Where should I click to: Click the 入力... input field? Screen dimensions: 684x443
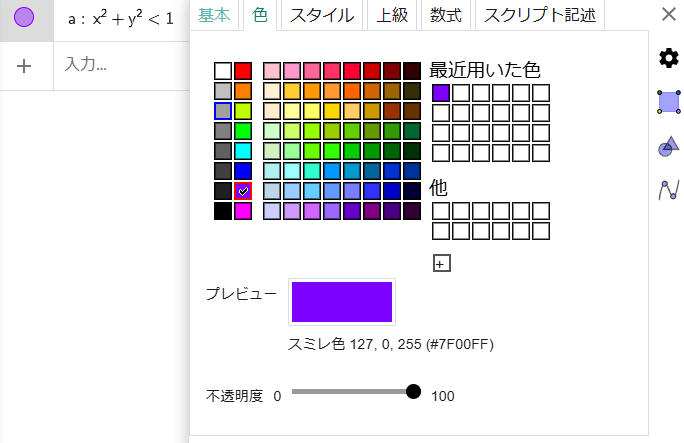(x=121, y=66)
